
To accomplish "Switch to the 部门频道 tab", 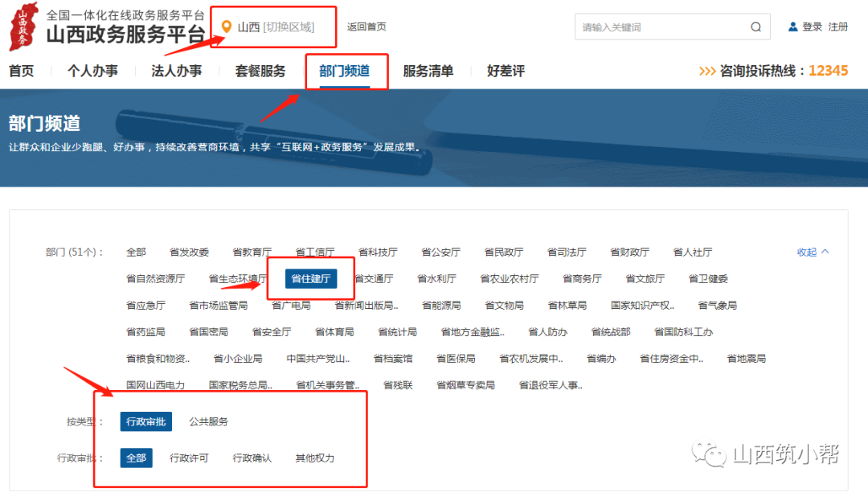I will (346, 71).
